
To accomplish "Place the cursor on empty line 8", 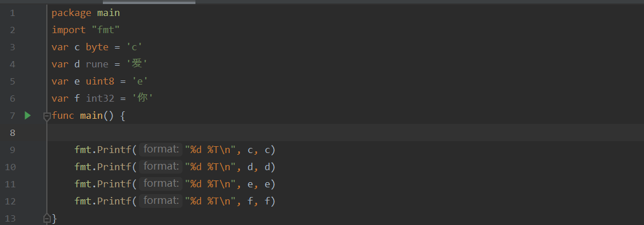I will pos(345,132).
